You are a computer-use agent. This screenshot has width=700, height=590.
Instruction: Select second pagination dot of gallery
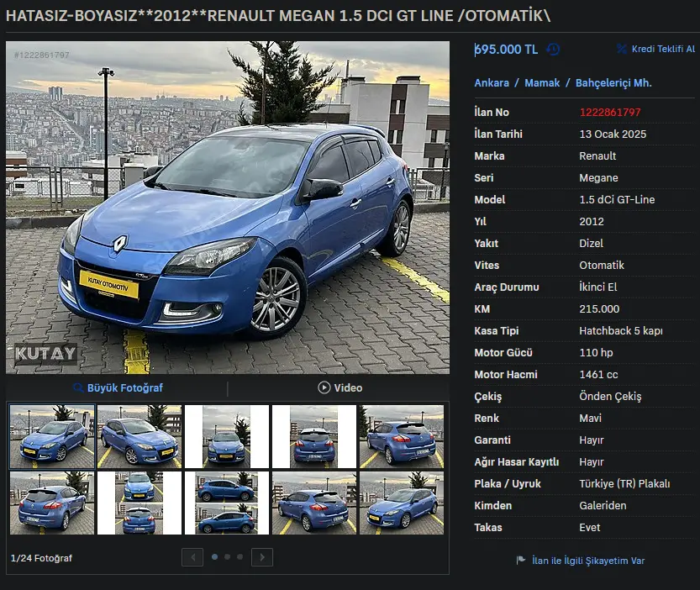click(227, 557)
